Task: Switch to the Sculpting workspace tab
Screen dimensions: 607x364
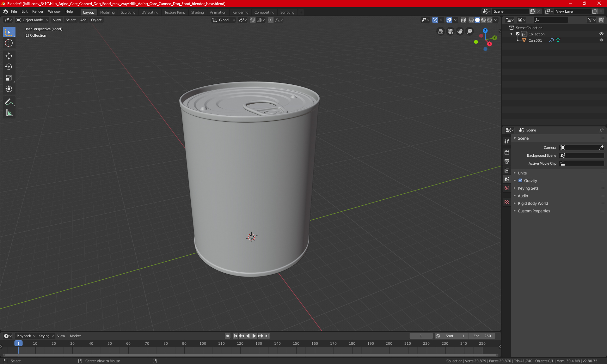Action: click(128, 12)
